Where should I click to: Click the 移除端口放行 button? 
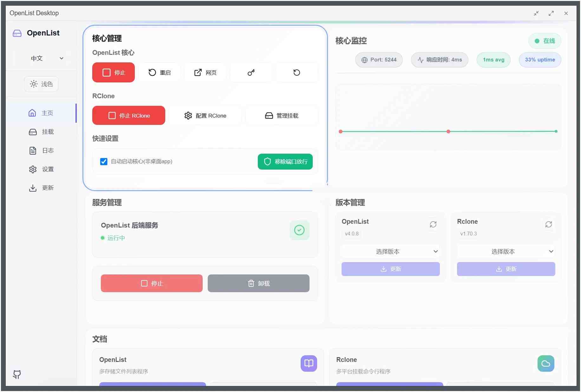pyautogui.click(x=285, y=162)
